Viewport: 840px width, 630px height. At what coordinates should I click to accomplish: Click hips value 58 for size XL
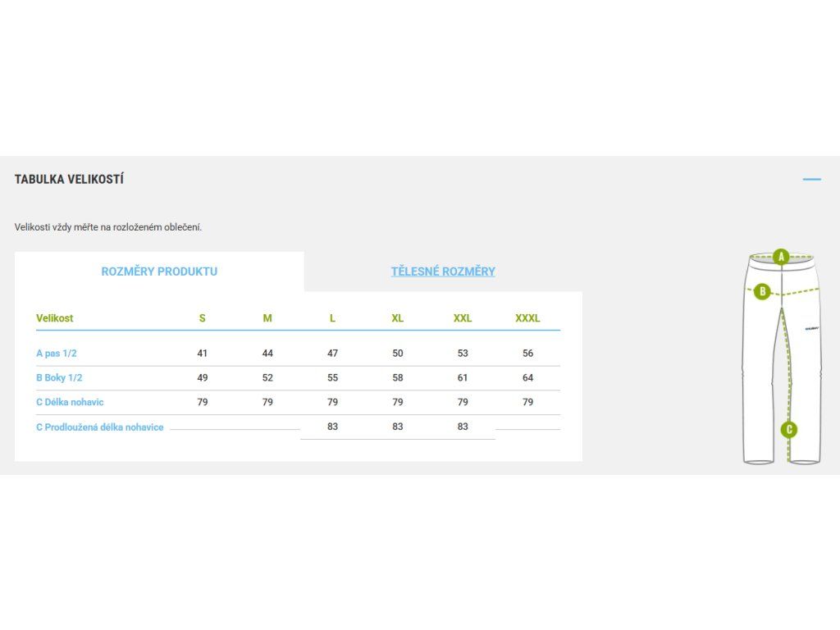click(398, 377)
